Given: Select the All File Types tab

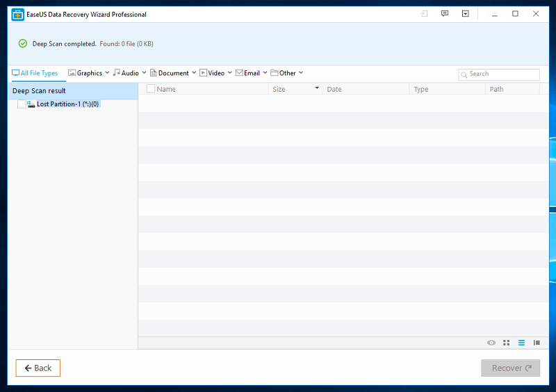Looking at the screenshot, I should pos(35,73).
